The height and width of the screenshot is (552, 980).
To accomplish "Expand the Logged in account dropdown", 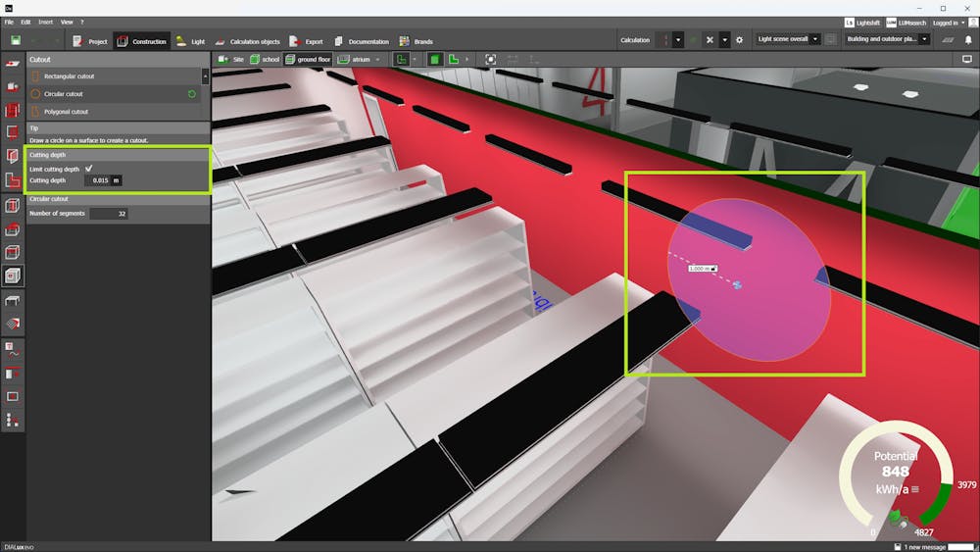I will tap(963, 23).
